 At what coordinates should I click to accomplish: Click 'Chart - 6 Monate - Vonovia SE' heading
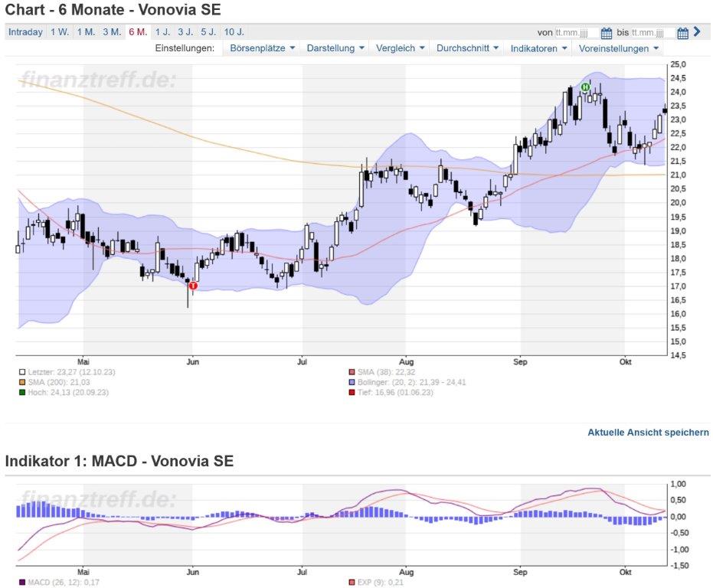tap(113, 9)
